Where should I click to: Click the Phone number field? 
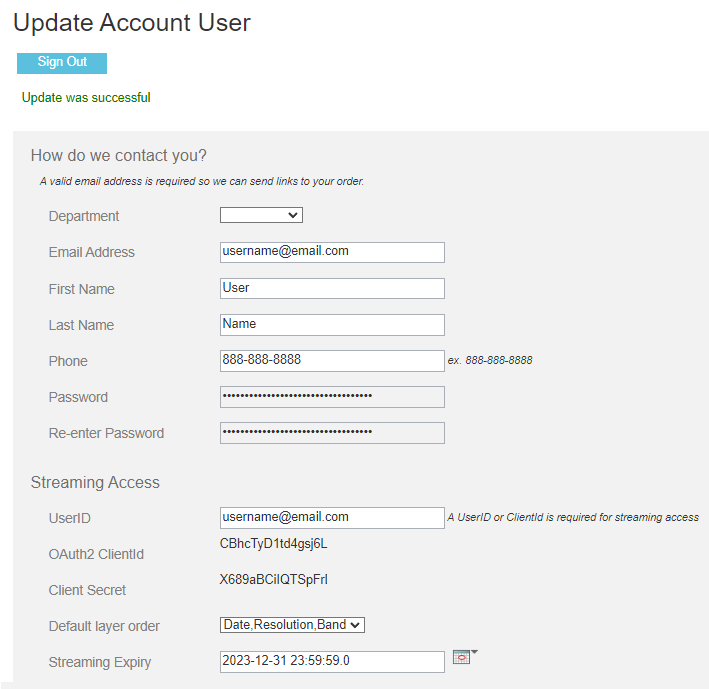tap(332, 360)
